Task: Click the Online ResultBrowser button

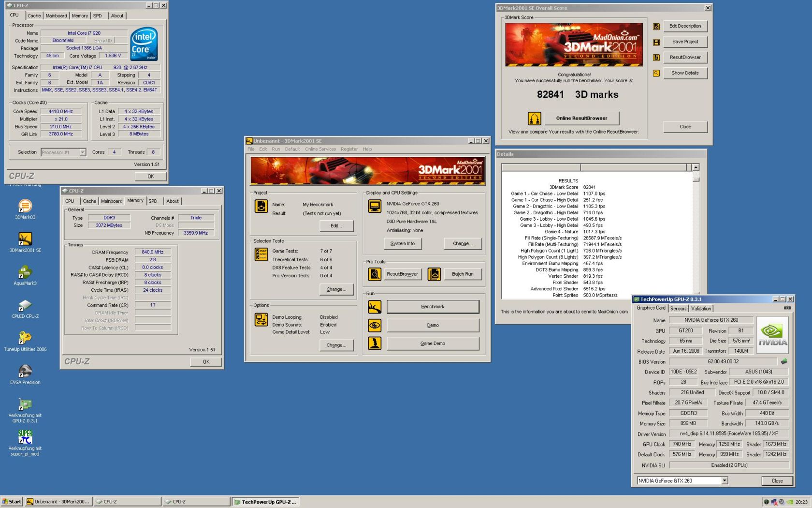Action: [581, 118]
